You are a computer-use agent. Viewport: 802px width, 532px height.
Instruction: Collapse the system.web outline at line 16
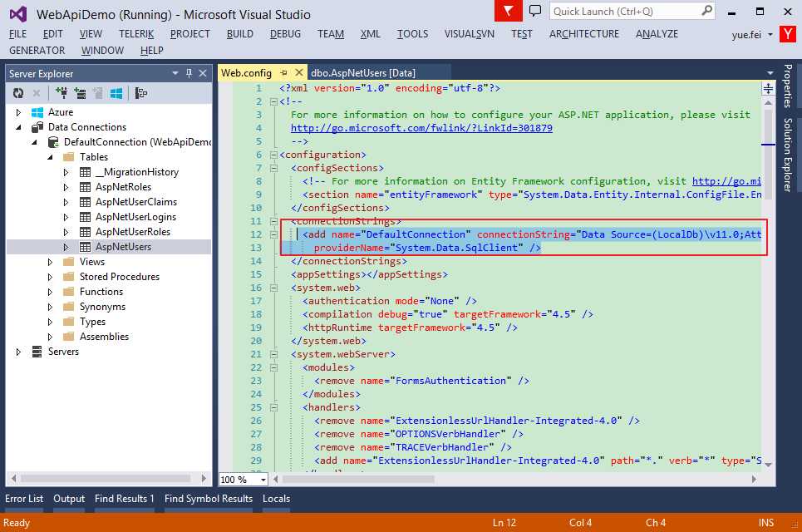point(273,288)
